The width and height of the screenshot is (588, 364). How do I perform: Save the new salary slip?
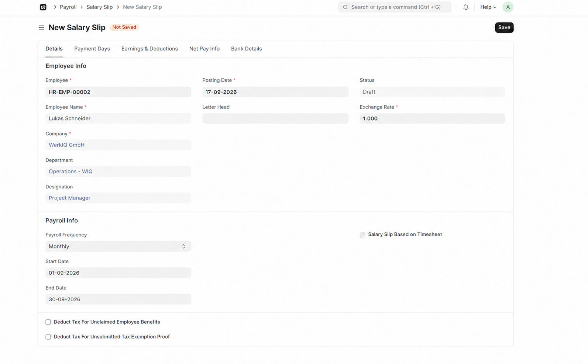point(504,27)
